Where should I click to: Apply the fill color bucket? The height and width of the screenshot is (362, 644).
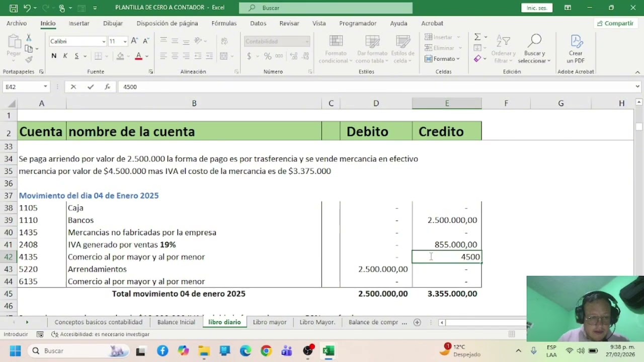coord(120,56)
